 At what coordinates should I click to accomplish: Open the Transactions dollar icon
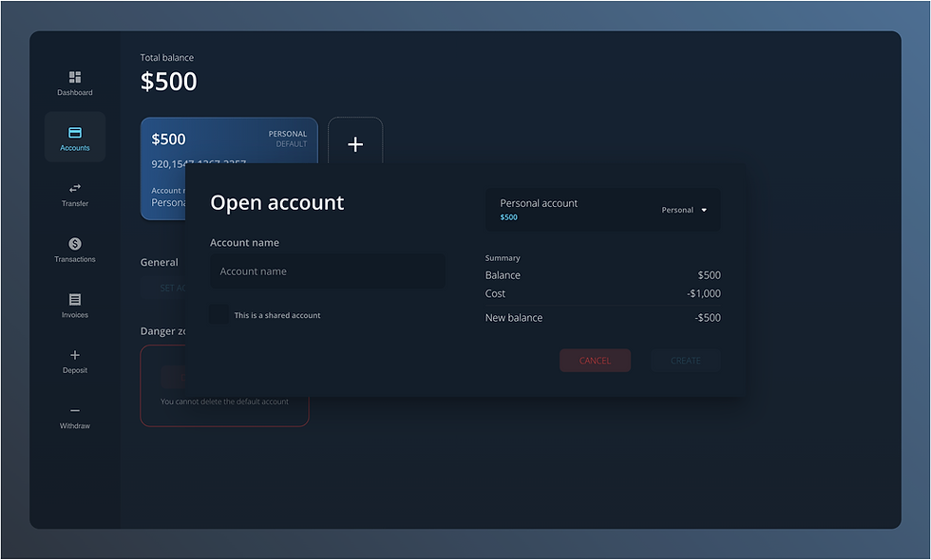tap(75, 244)
